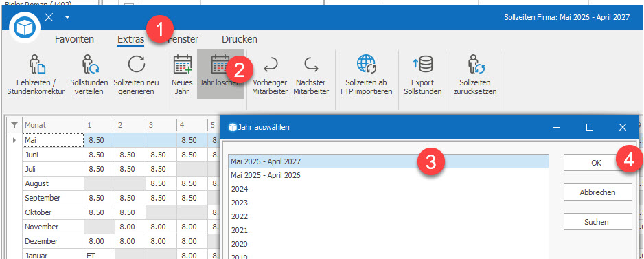Click 8.50 in August day 3
Image resolution: width=644 pixels, height=259 pixels.
click(x=161, y=183)
